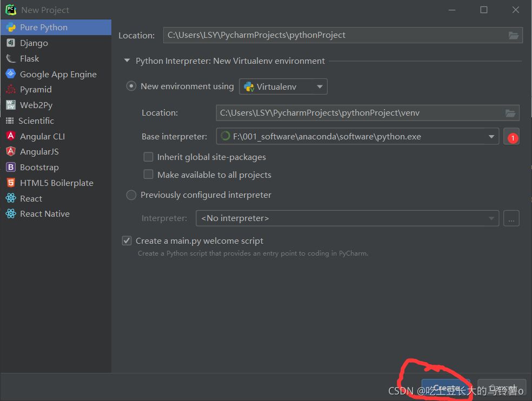Switch to the React Native project type
Image resolution: width=532 pixels, height=401 pixels.
click(x=11, y=214)
